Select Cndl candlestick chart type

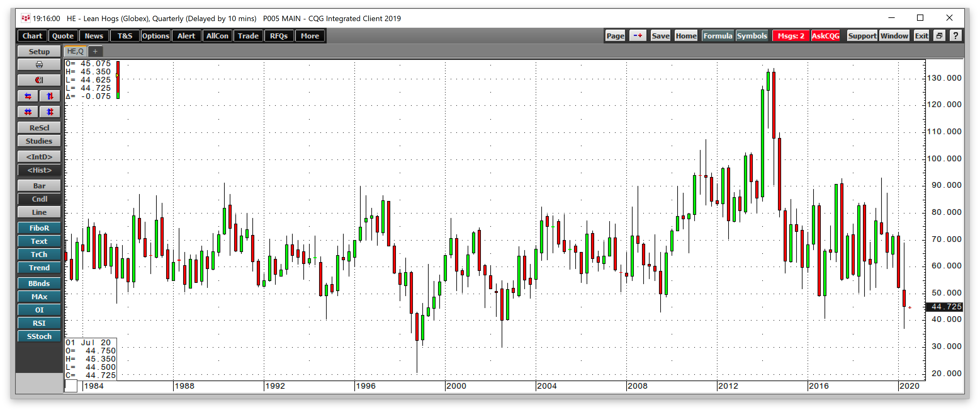tap(39, 199)
